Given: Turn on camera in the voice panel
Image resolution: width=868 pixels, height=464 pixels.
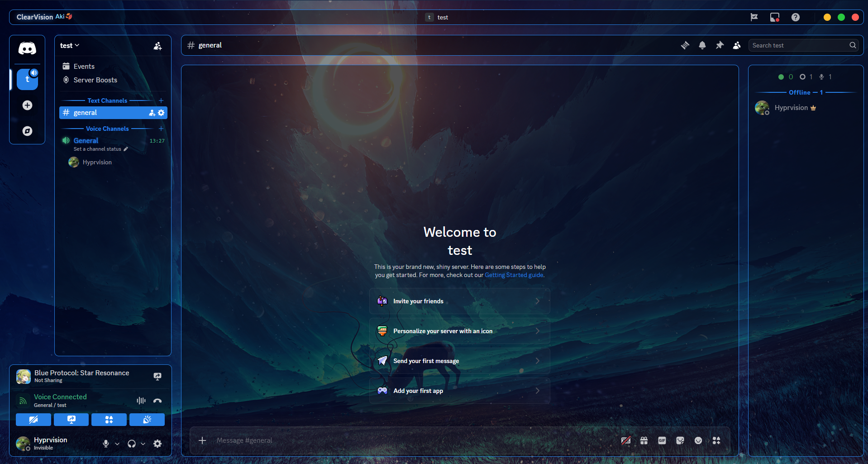Looking at the screenshot, I should tap(33, 420).
